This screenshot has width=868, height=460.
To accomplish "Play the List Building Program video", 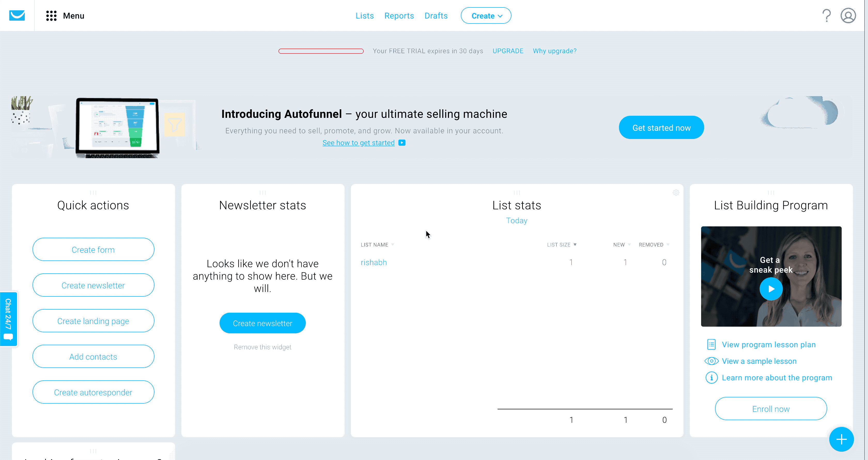I will tap(771, 289).
